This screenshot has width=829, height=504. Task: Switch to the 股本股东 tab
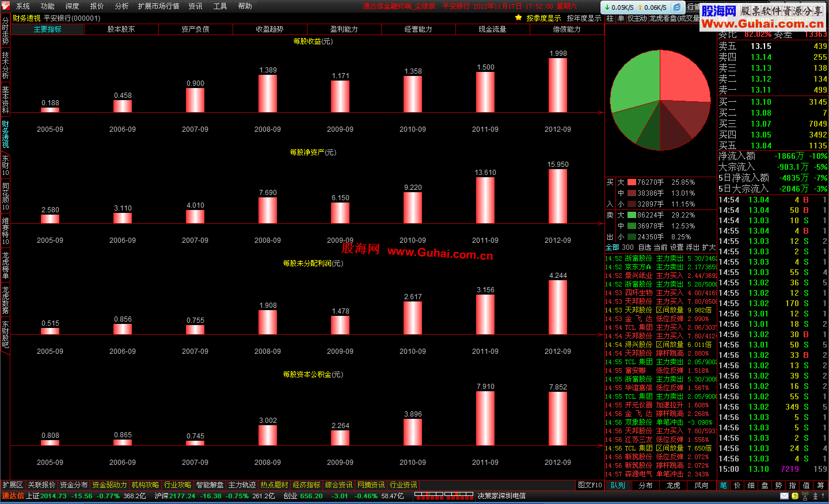tap(121, 29)
